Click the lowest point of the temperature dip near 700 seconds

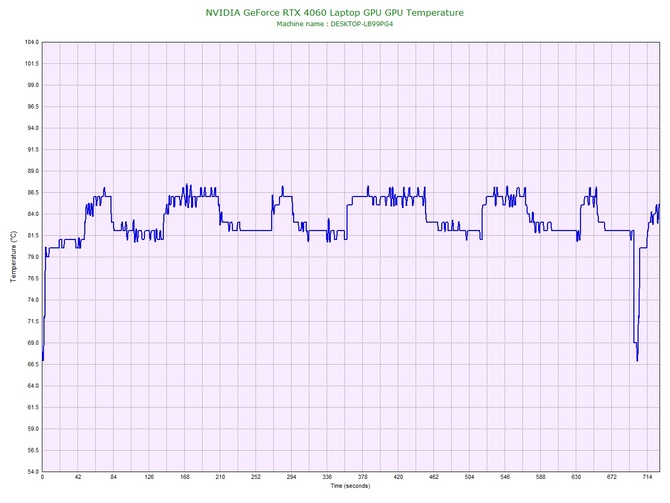637,361
